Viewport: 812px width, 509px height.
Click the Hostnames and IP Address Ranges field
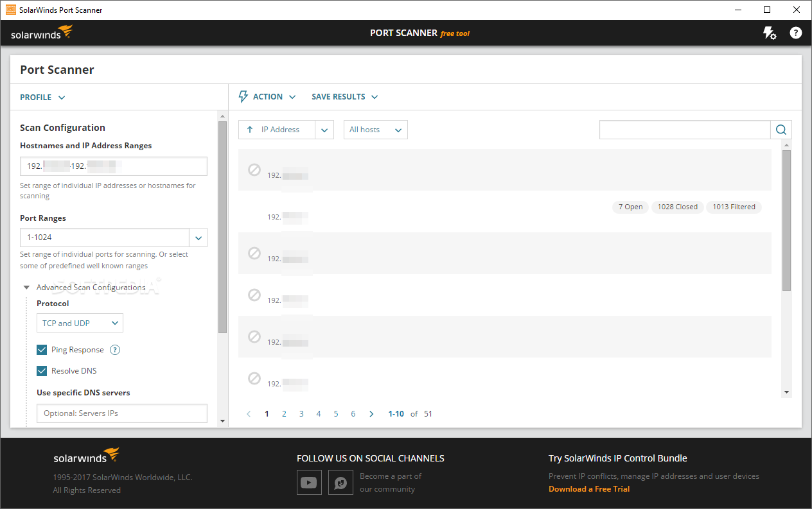(x=114, y=166)
